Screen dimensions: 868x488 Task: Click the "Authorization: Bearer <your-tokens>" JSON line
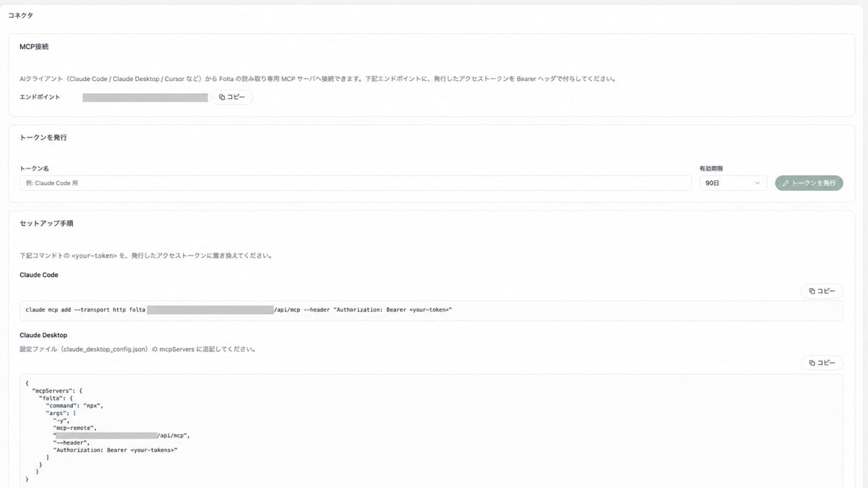(115, 450)
